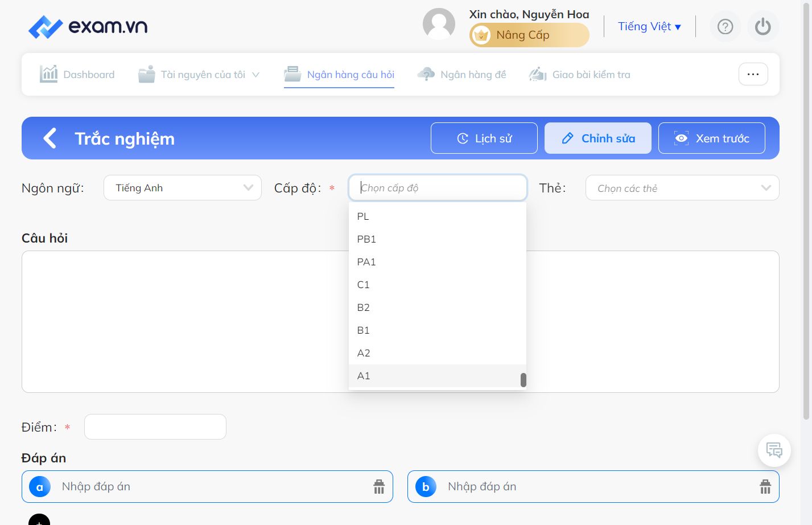Open the chat feedback floating icon
The image size is (812, 525).
[774, 450]
